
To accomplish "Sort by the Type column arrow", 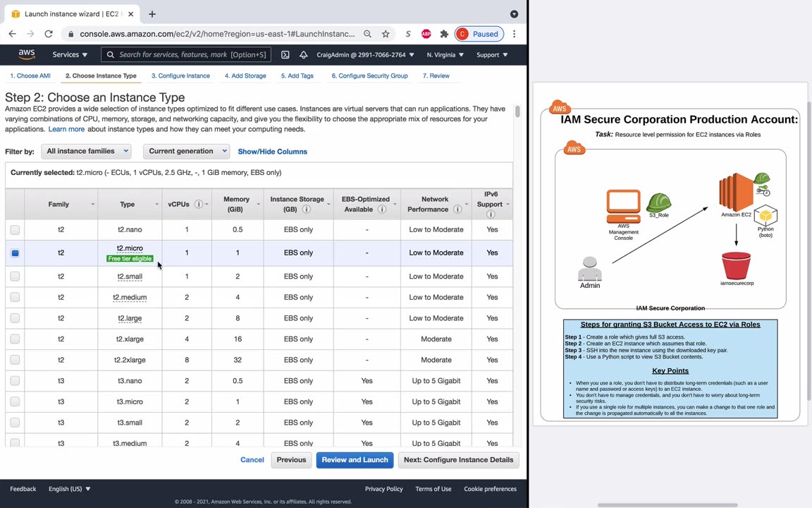I will [157, 204].
